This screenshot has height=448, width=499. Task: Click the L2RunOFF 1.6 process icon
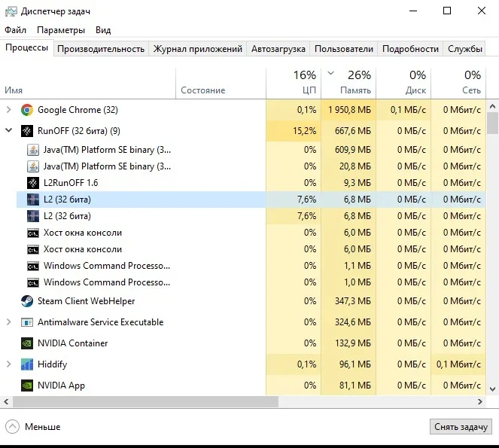pos(33,183)
